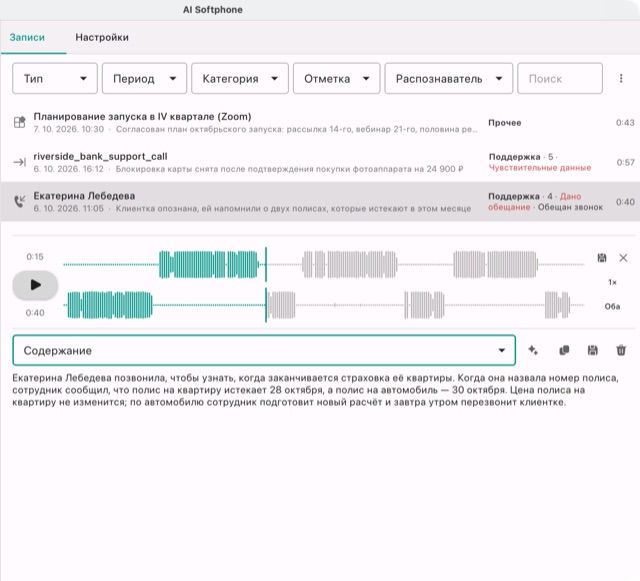This screenshot has height=581, width=640.
Task: Expand the Содержание combo box
Action: click(264, 350)
